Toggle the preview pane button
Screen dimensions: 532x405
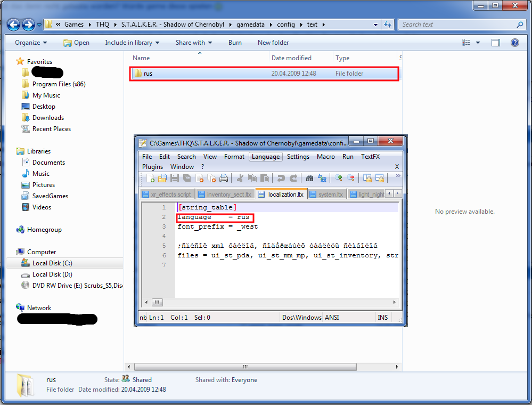(x=496, y=43)
